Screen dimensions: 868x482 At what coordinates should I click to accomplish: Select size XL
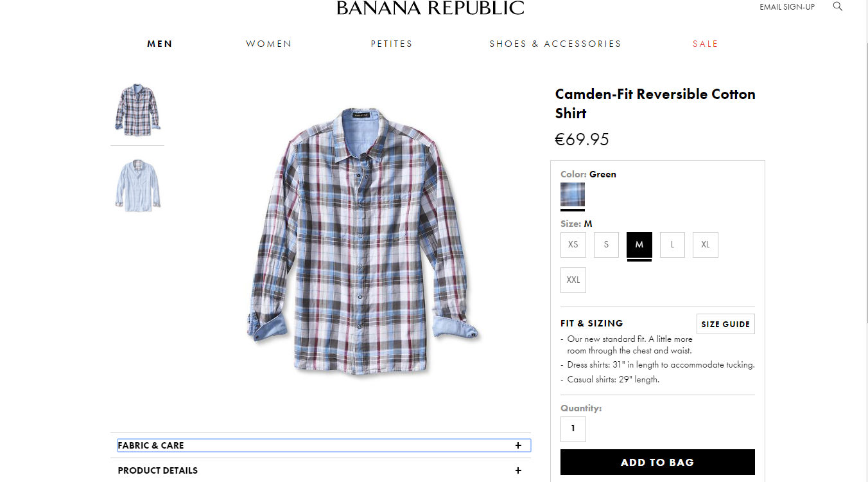(x=705, y=244)
